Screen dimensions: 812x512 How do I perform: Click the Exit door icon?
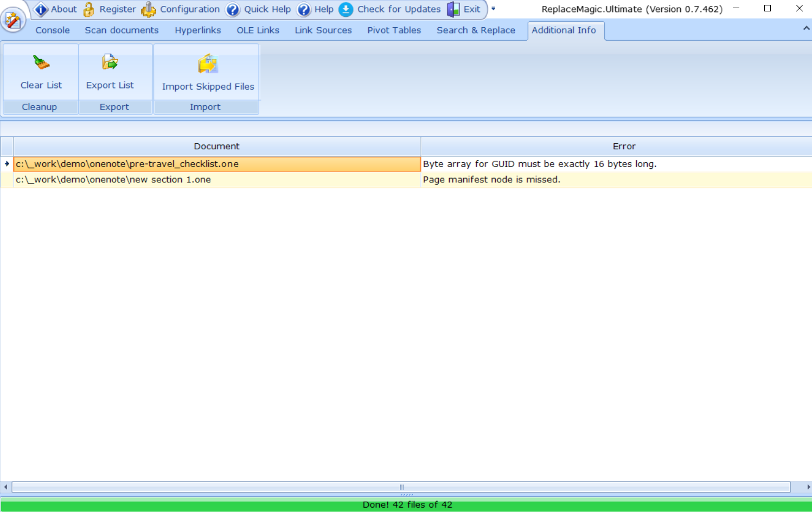(x=453, y=9)
